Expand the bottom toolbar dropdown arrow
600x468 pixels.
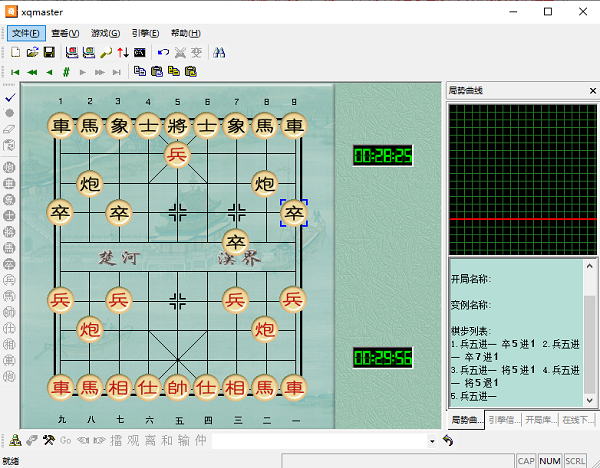point(432,441)
